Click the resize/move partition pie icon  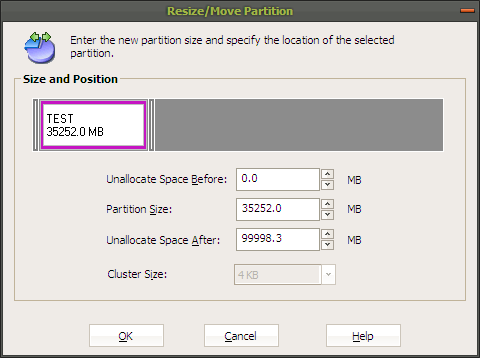coord(40,47)
